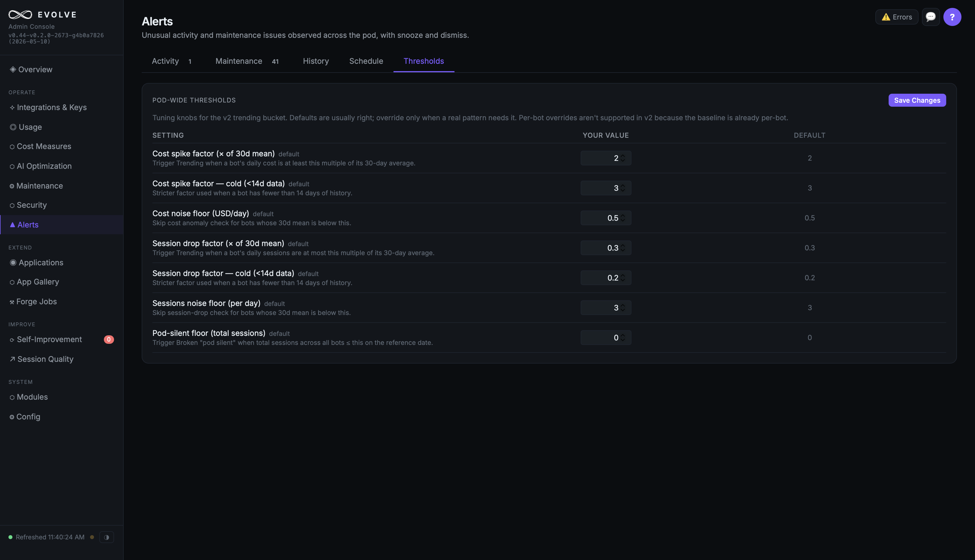Click the Security sidebar icon
This screenshot has height=560, width=975.
click(x=12, y=205)
